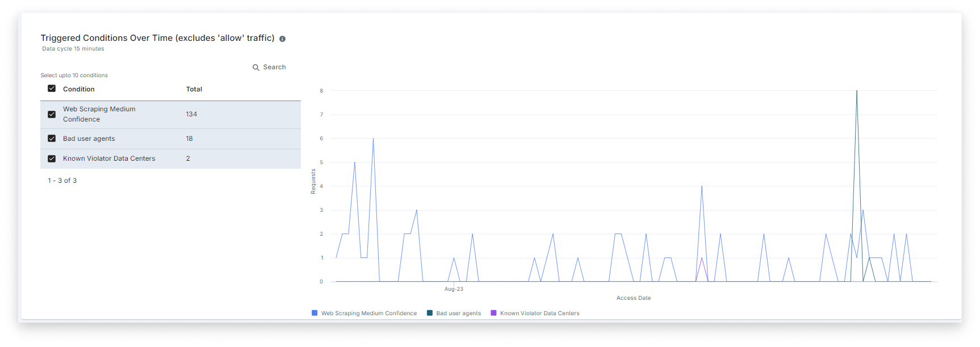Click the 134 total in Web Scraping row
This screenshot has height=347, width=980.
pos(191,114)
